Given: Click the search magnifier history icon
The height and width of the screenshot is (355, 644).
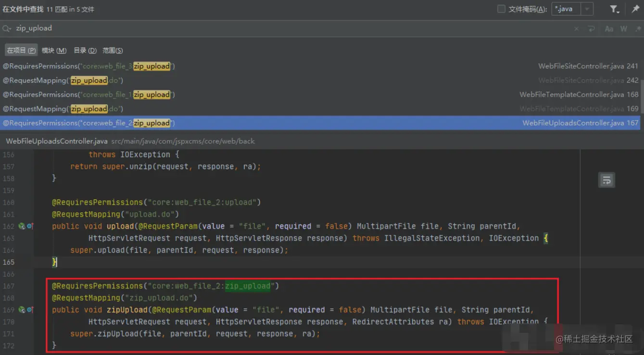Looking at the screenshot, I should 7,29.
